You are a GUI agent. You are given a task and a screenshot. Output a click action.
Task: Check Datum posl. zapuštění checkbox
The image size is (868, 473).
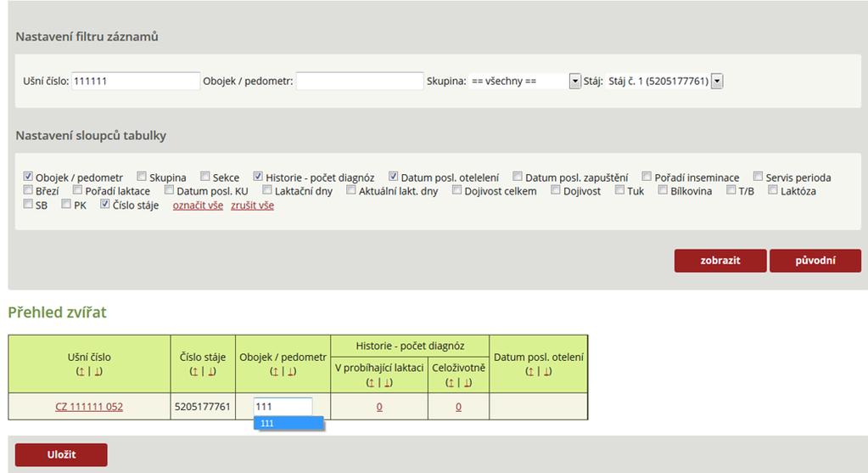pyautogui.click(x=517, y=176)
